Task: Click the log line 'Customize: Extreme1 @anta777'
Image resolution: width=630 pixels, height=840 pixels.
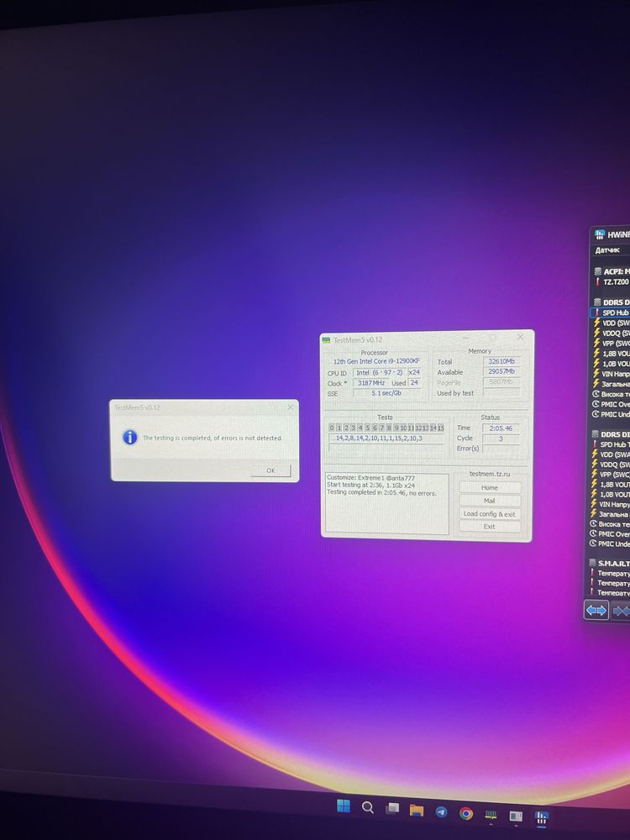Action: [x=370, y=477]
